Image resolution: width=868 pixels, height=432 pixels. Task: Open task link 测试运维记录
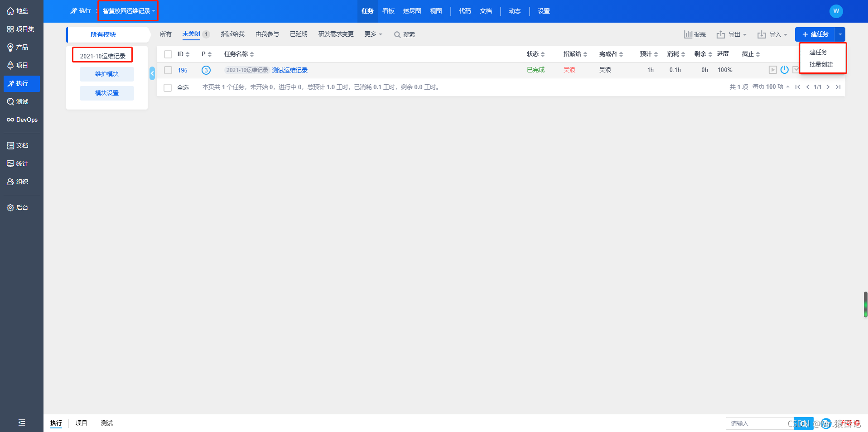[x=290, y=70]
